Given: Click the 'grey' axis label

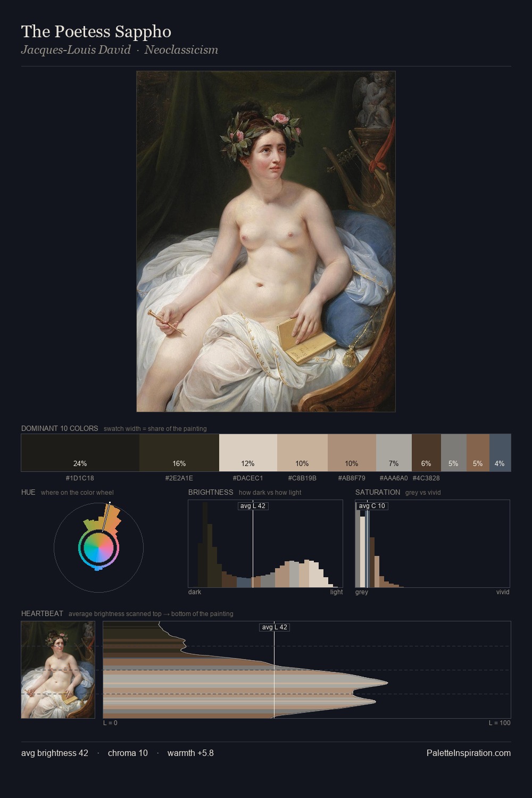Looking at the screenshot, I should point(362,592).
